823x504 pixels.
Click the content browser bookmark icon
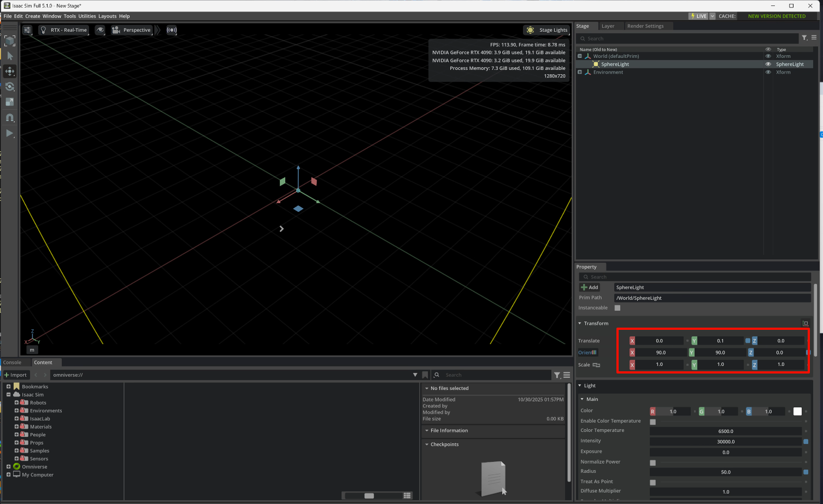(x=425, y=375)
